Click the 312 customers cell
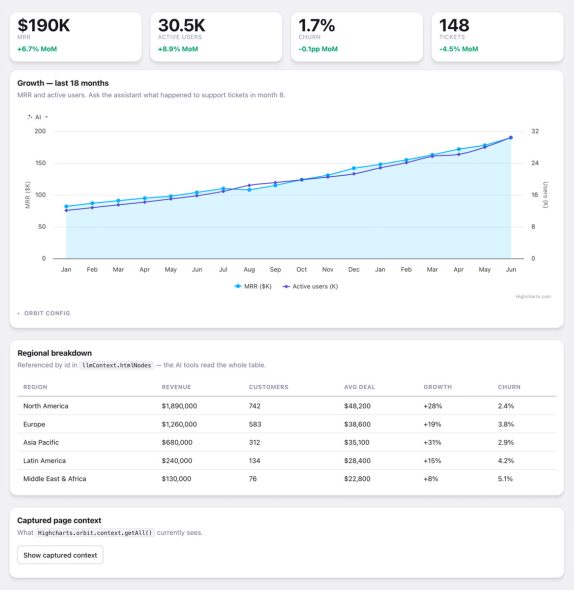This screenshot has height=590, width=574. pyautogui.click(x=254, y=442)
